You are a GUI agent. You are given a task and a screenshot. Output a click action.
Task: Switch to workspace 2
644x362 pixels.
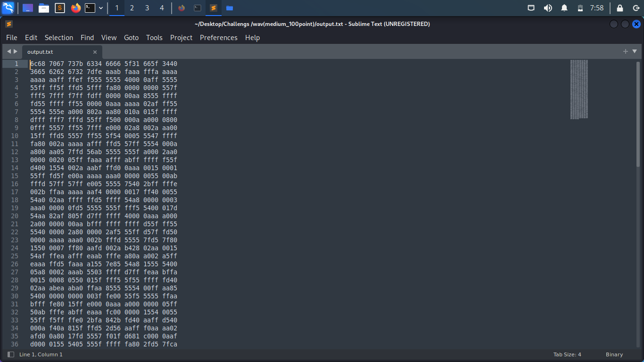coord(132,8)
